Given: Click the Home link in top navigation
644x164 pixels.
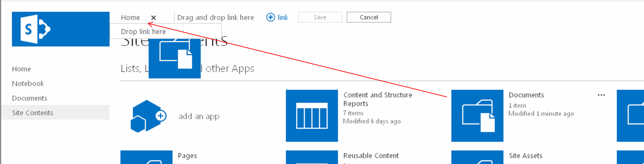Looking at the screenshot, I should click(130, 17).
